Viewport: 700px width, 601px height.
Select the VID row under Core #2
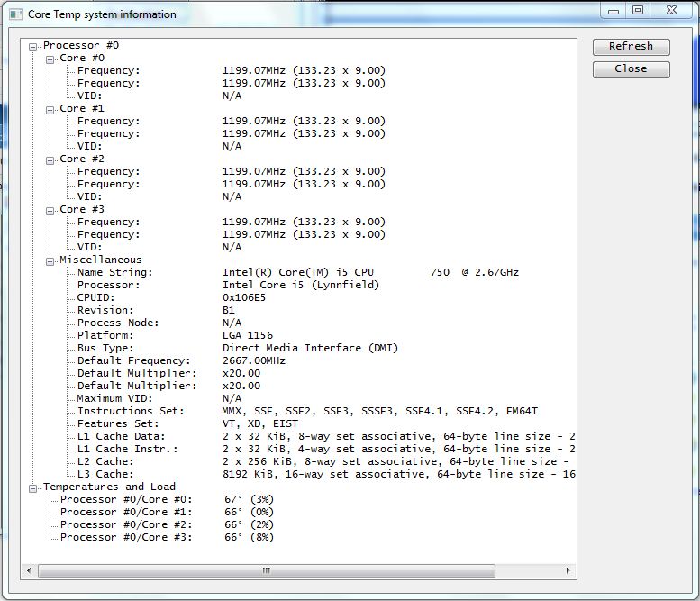coord(159,196)
